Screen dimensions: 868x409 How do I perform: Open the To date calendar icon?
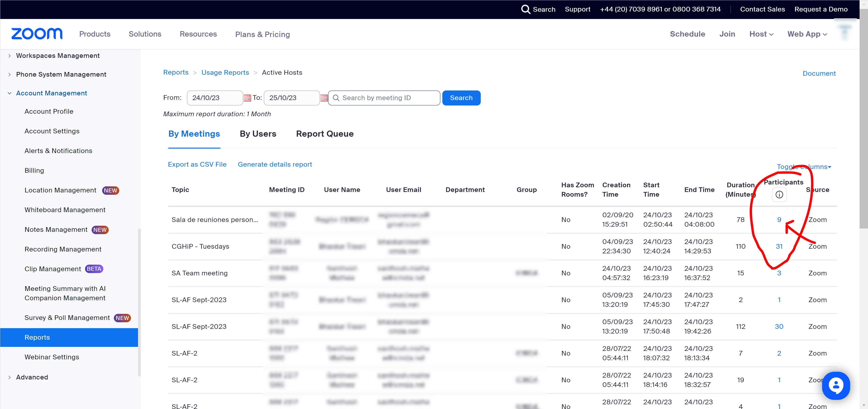(324, 98)
